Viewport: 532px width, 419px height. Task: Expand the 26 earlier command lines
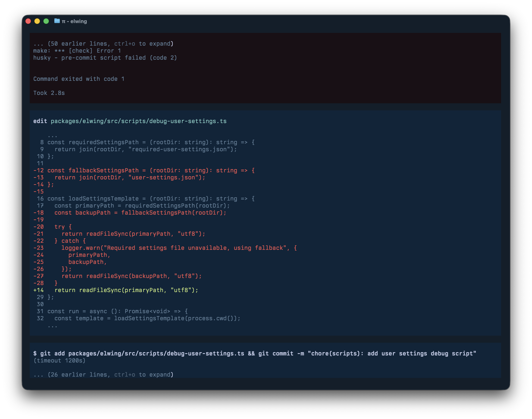point(103,374)
